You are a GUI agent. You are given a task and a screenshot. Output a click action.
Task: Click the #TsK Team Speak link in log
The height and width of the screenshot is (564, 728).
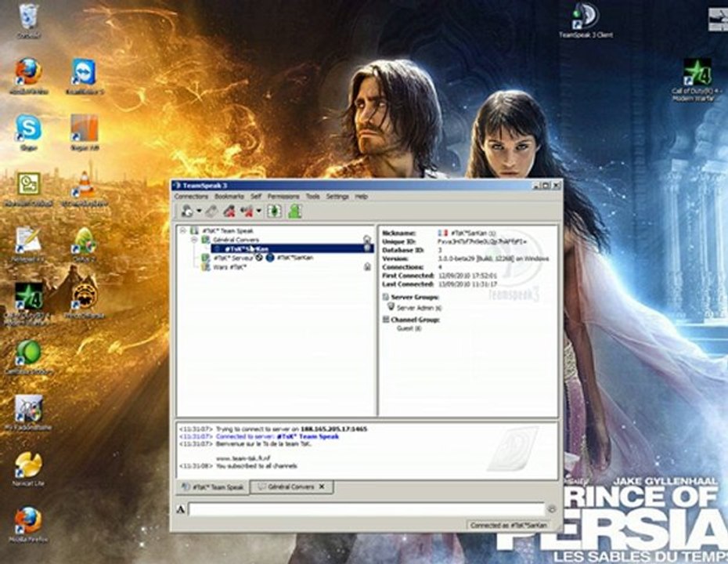click(308, 436)
